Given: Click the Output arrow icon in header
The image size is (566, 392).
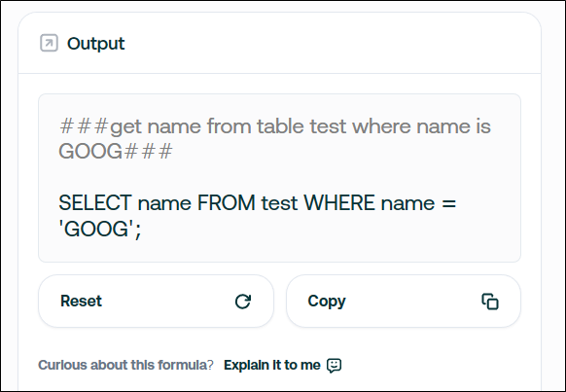Looking at the screenshot, I should pos(49,44).
